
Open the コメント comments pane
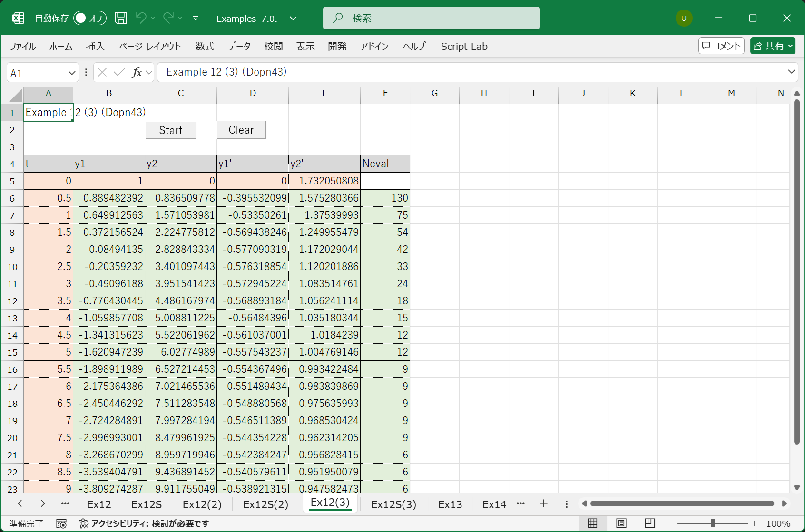[721, 46]
